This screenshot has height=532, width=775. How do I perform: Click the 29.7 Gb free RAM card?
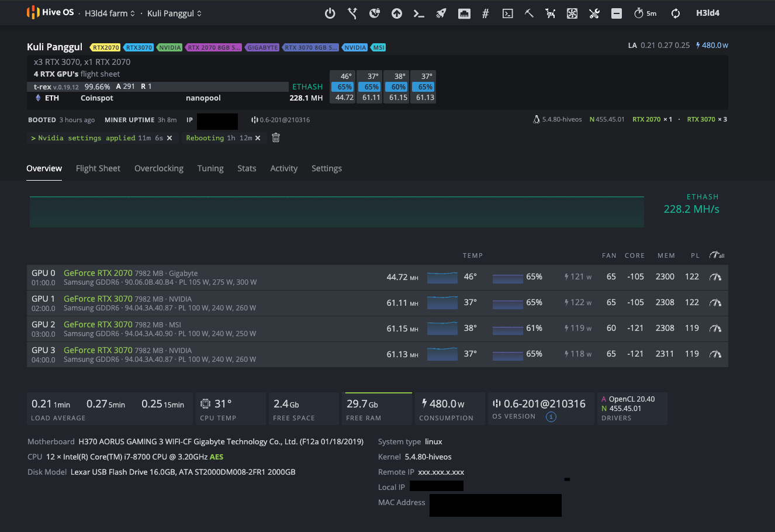pyautogui.click(x=377, y=409)
